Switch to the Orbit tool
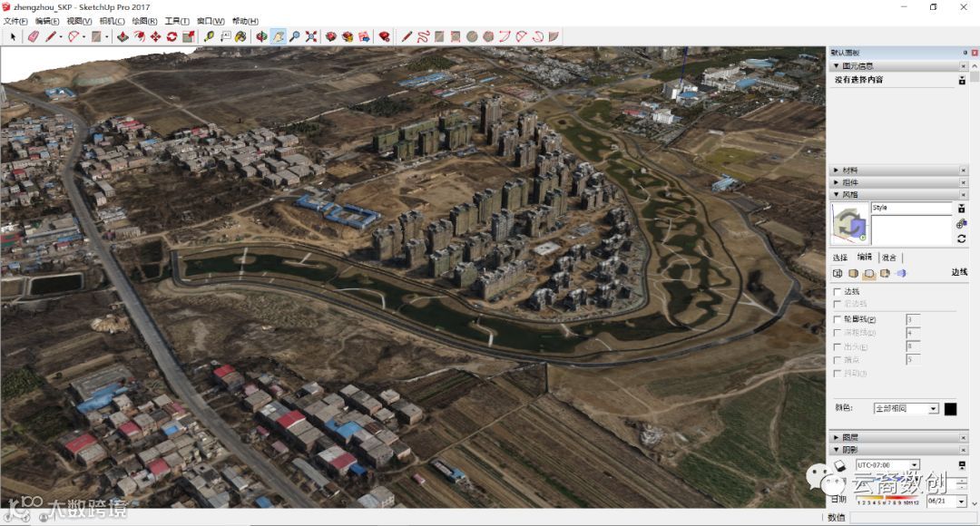This screenshot has width=980, height=526. (x=261, y=37)
